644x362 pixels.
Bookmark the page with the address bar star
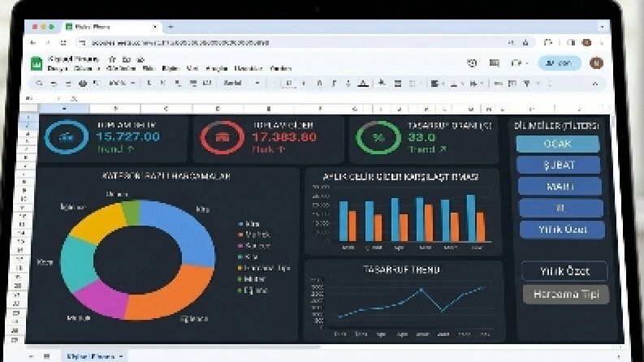pos(525,43)
